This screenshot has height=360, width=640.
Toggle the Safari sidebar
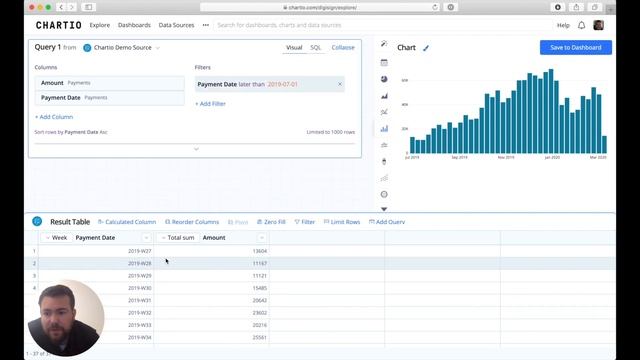(89, 7)
